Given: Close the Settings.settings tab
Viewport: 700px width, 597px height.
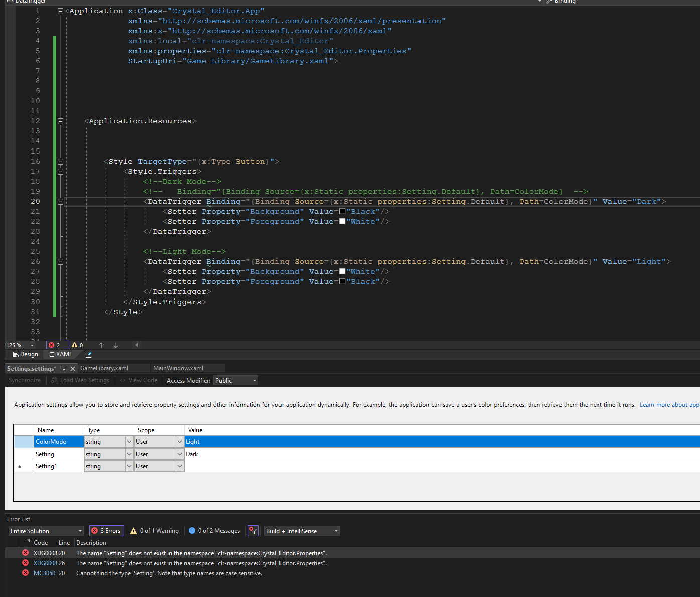Looking at the screenshot, I should pos(73,369).
